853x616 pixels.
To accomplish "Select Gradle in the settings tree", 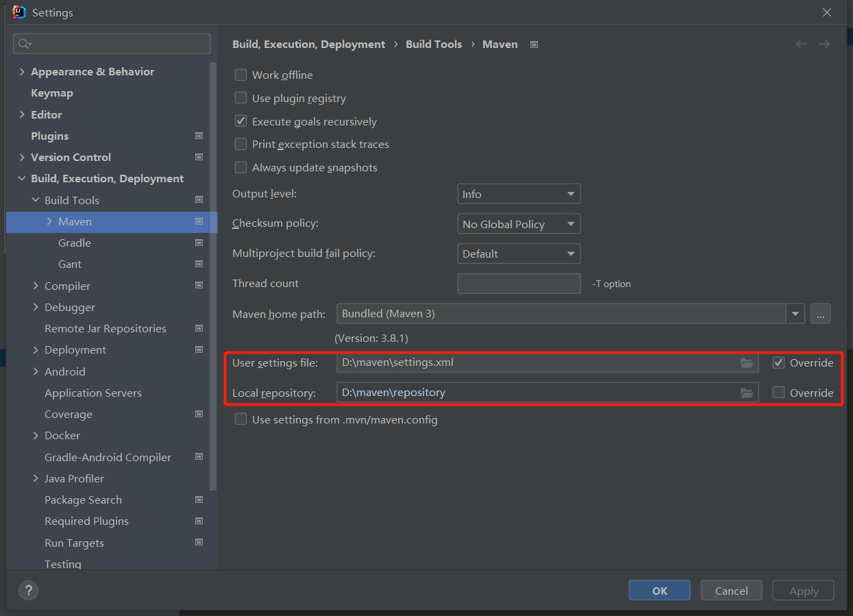I will pyautogui.click(x=75, y=243).
